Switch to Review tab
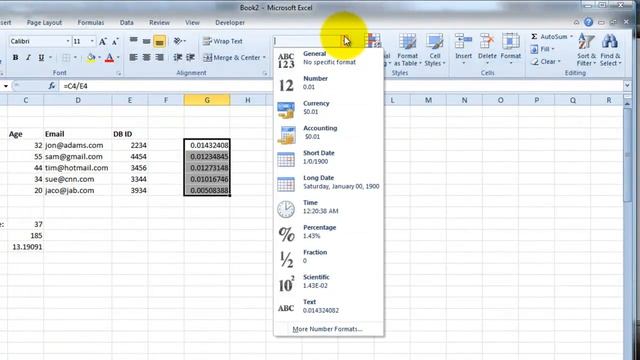Screen dimensions: 640x360 point(159,23)
